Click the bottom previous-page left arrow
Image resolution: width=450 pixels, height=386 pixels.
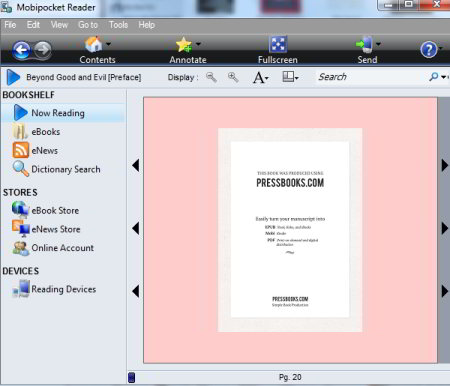(135, 291)
